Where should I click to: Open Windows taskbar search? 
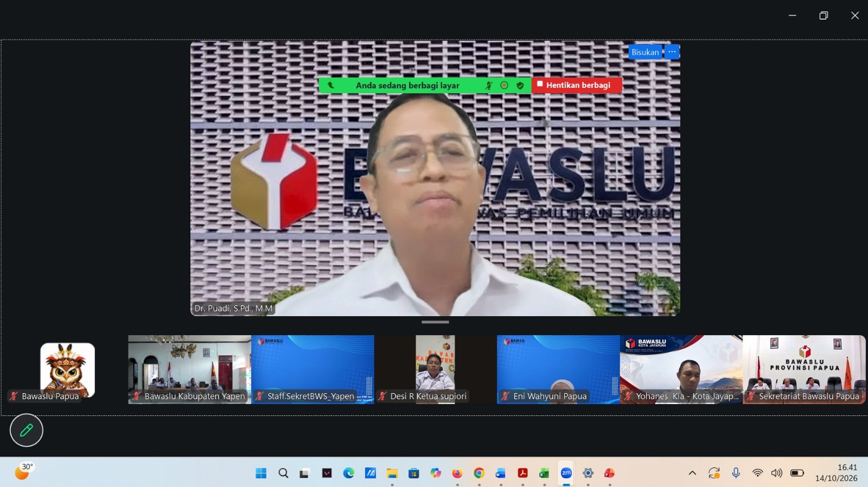pos(283,473)
